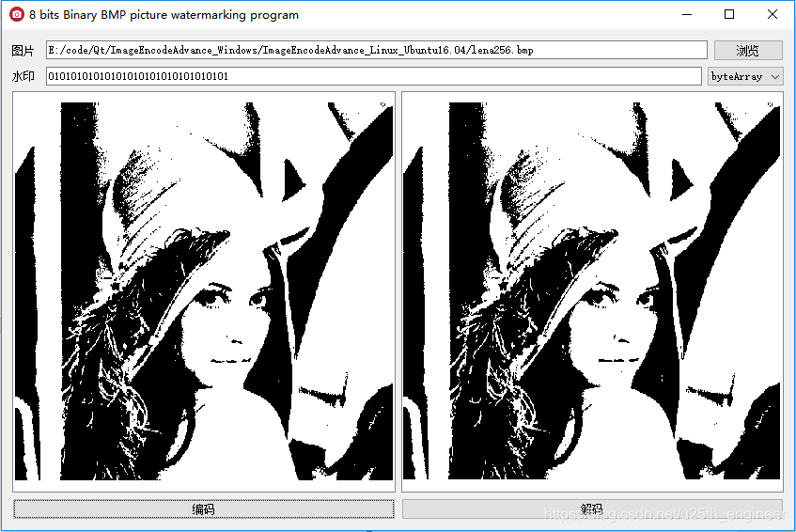
Task: Click the window title text
Action: [x=164, y=15]
